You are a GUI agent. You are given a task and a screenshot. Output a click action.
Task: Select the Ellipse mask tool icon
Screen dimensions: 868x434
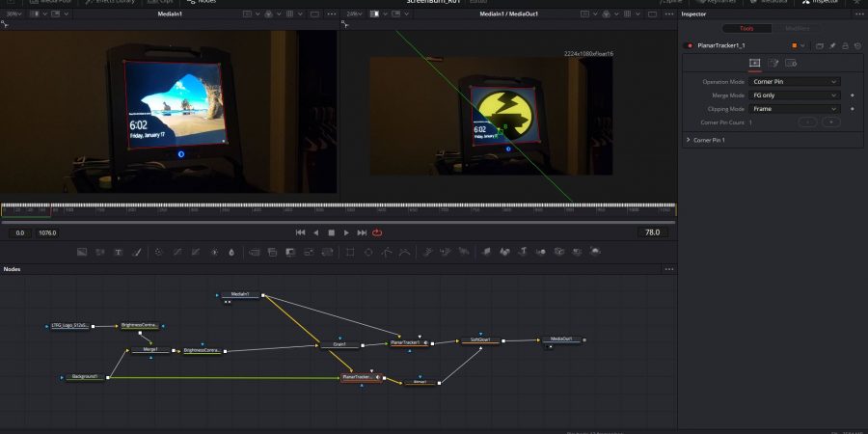tap(368, 252)
